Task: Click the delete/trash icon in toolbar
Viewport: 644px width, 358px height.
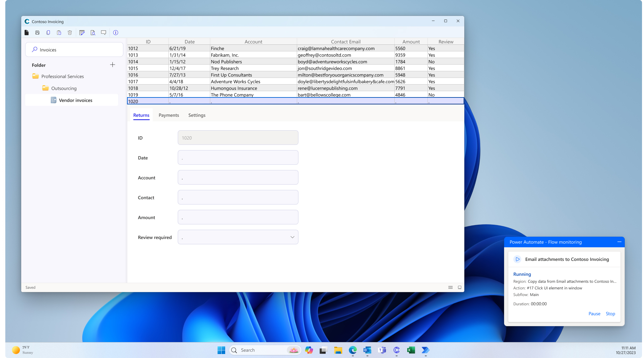Action: pos(69,32)
